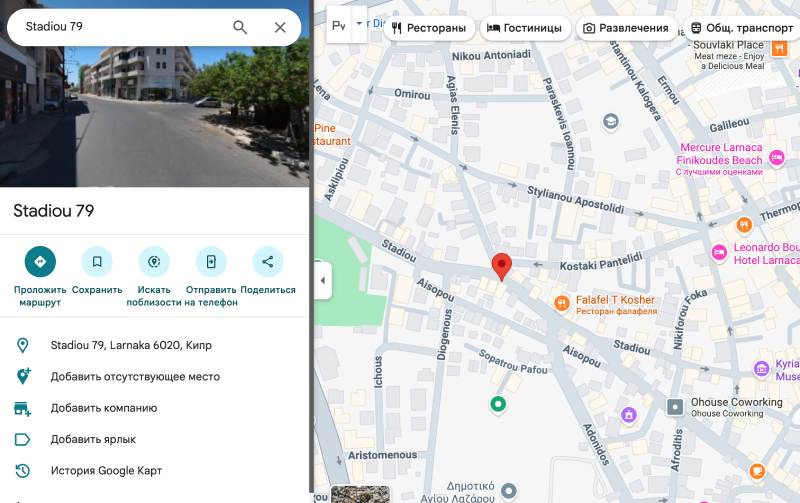Click the Поделиться share icon
The image size is (800, 503).
[268, 262]
